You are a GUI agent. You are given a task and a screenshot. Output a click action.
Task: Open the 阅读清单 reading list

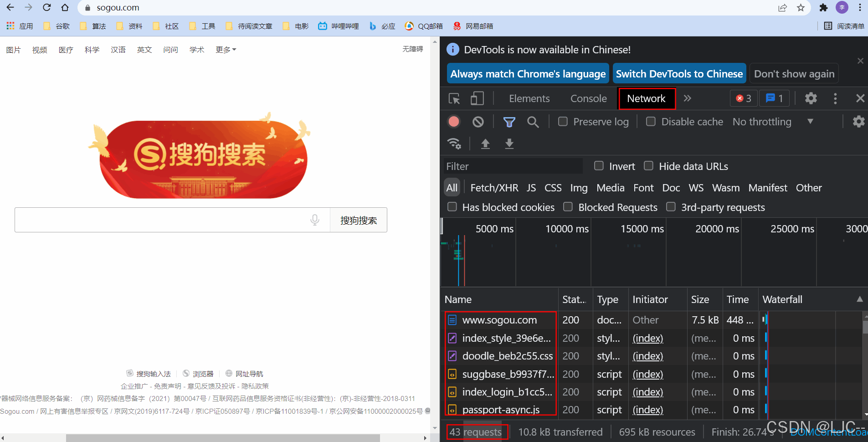click(x=844, y=26)
